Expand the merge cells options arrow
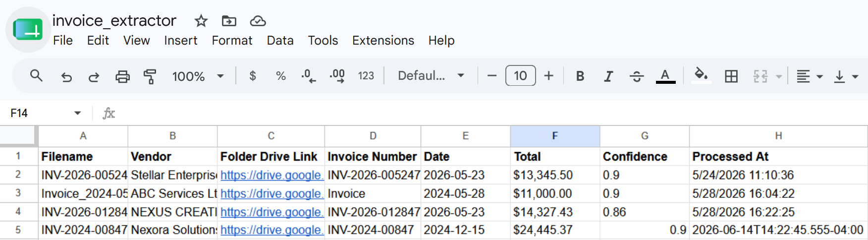Image resolution: width=868 pixels, height=240 pixels. coord(778,76)
